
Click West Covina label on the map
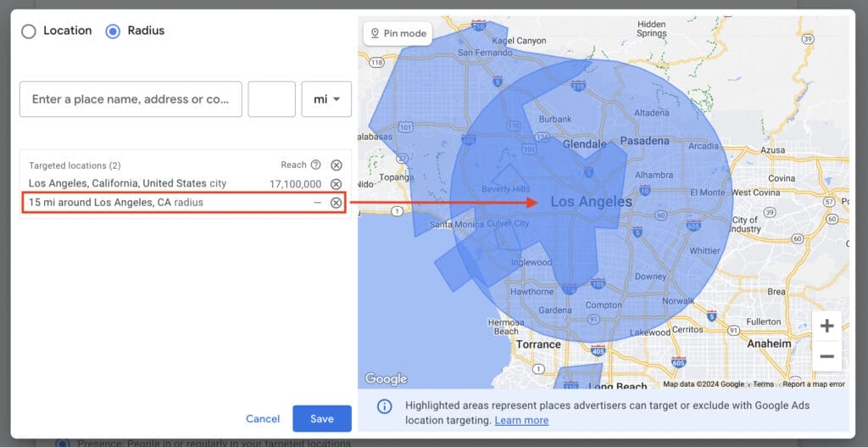tap(755, 193)
